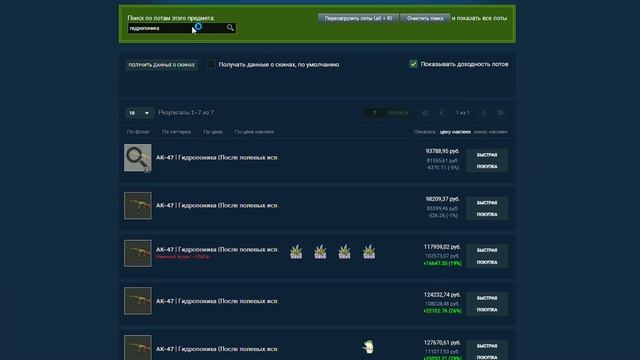Open item name link in 127670,61 руб. row
The image size is (640, 360).
(x=218, y=349)
